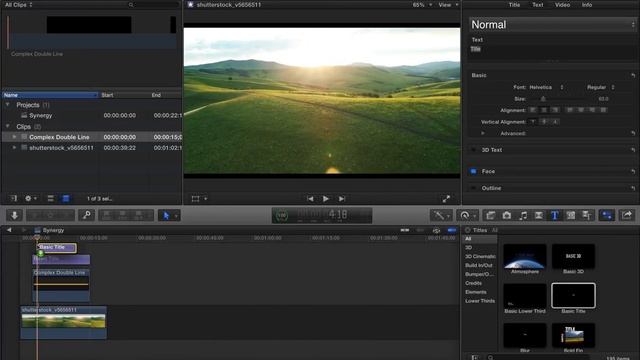Open the viewer View menu
Viewport: 640px width, 360px height.
pyautogui.click(x=448, y=5)
